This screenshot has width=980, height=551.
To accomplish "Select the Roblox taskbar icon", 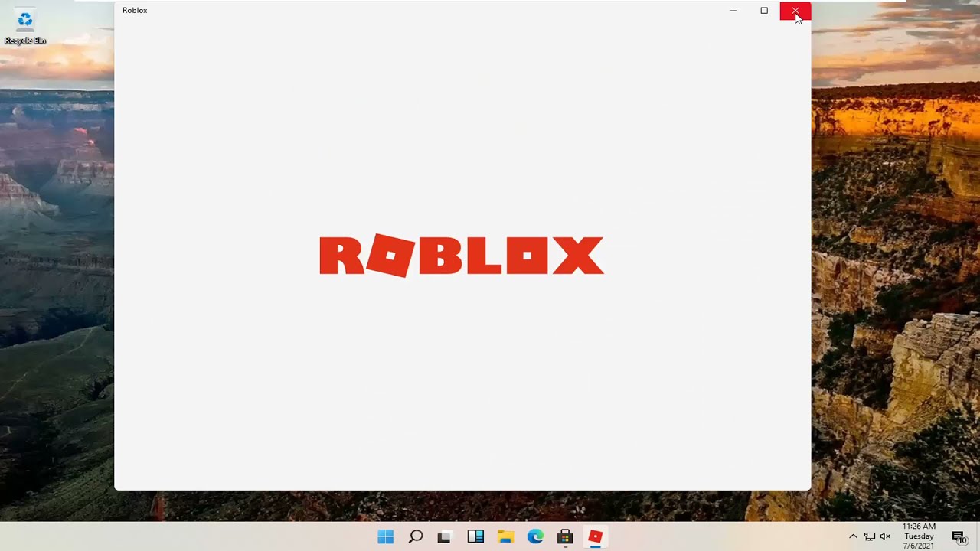I will tap(595, 536).
